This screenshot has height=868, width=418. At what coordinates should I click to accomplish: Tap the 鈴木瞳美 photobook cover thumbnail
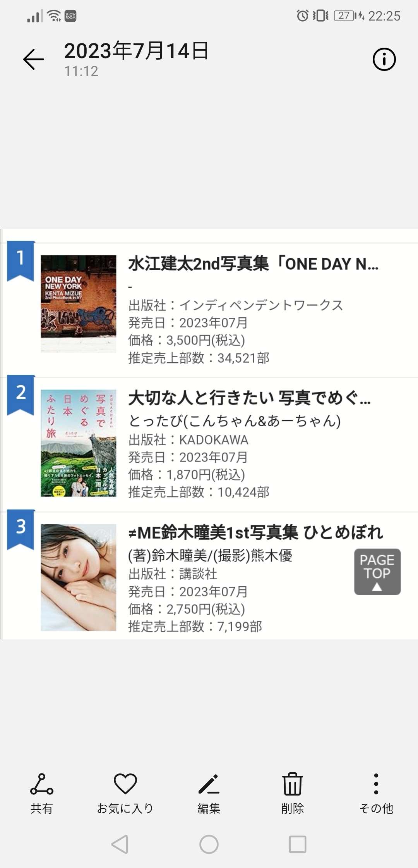pos(79,577)
